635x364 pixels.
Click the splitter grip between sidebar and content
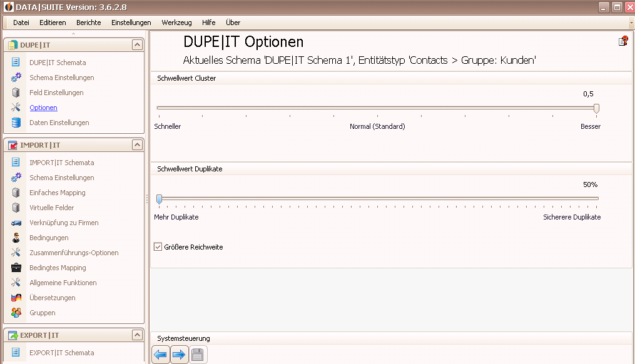(147, 198)
